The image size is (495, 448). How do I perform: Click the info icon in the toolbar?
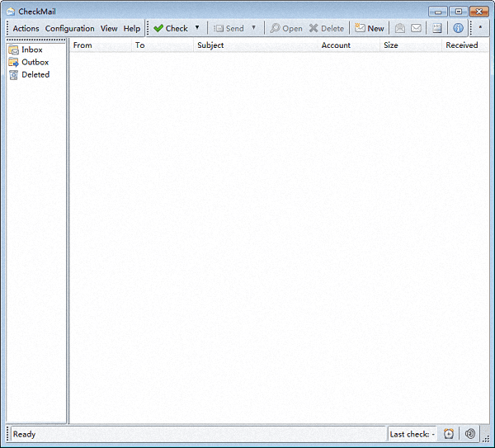(458, 28)
